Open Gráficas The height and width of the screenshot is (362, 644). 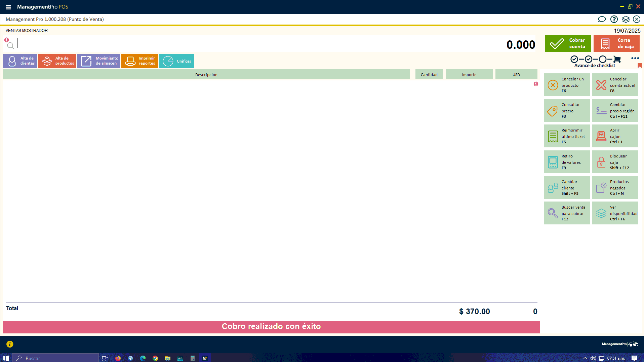pyautogui.click(x=176, y=61)
